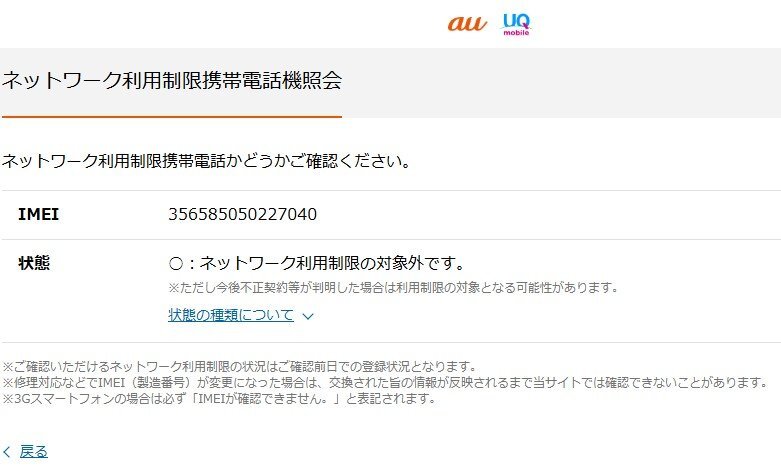Select the IMEI number 356585050227040

243,214
